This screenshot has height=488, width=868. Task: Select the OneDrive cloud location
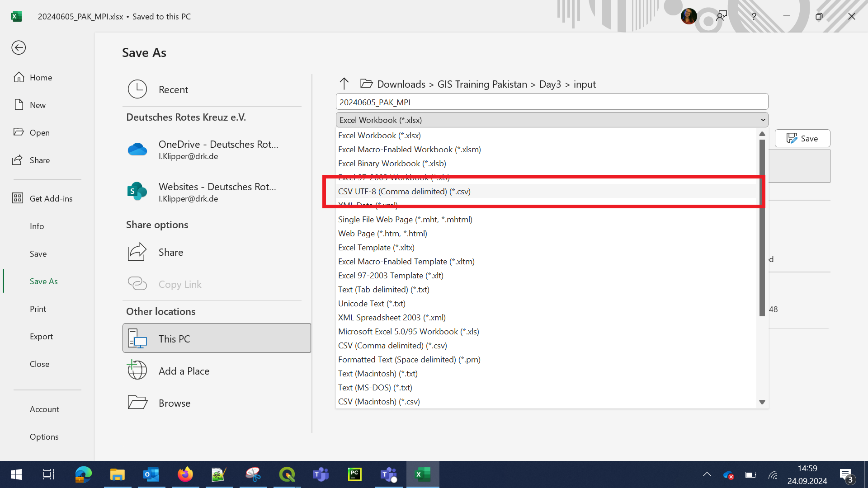pos(137,150)
